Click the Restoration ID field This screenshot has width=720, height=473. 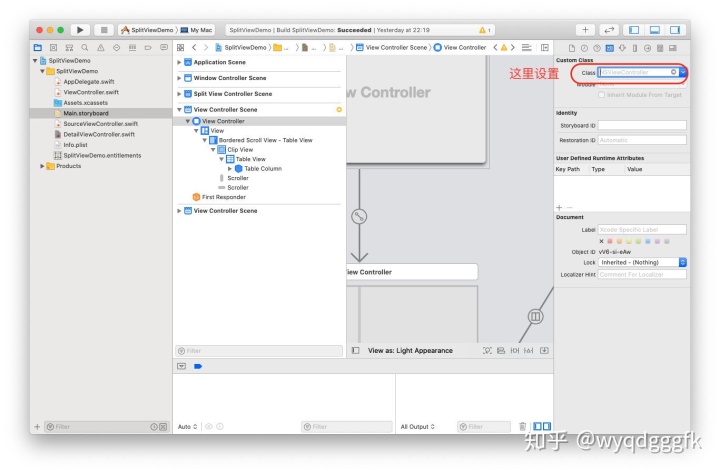[x=642, y=140]
